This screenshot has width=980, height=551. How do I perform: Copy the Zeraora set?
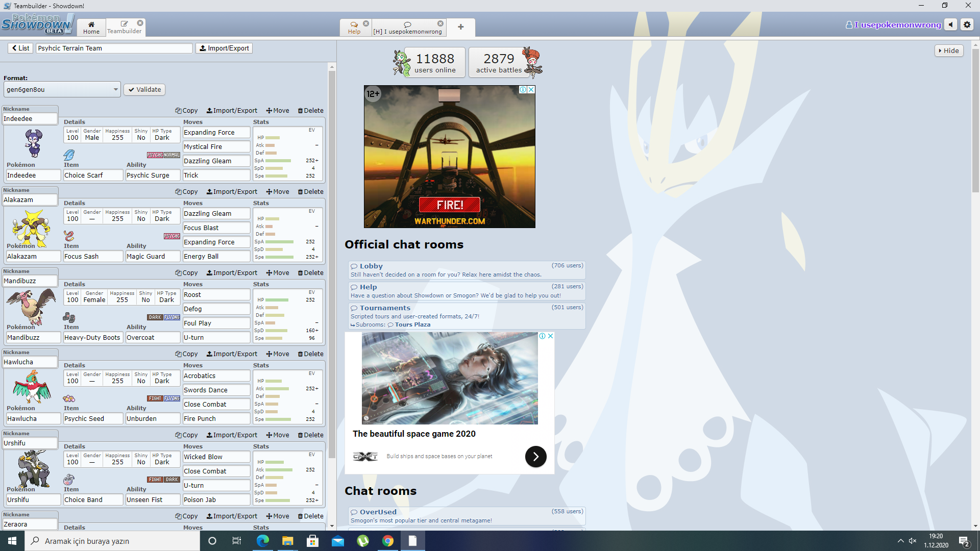[x=186, y=516]
